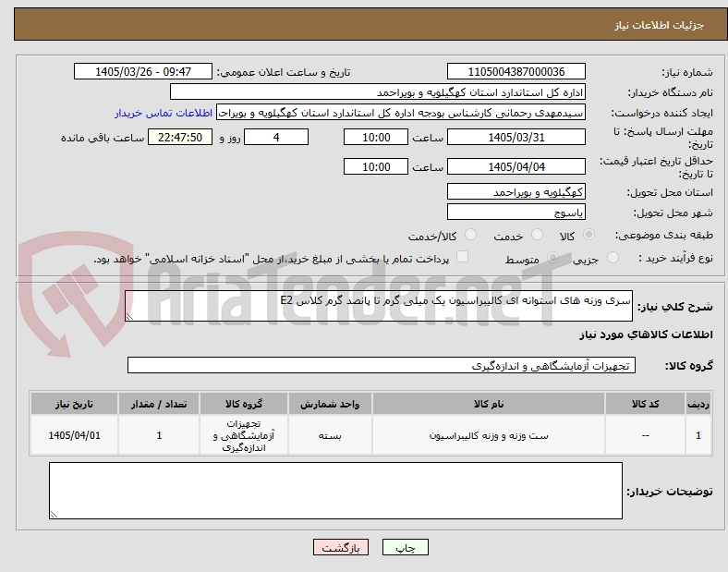
Task: Click the نام دستگاه خریدار field
Action: tap(378, 91)
